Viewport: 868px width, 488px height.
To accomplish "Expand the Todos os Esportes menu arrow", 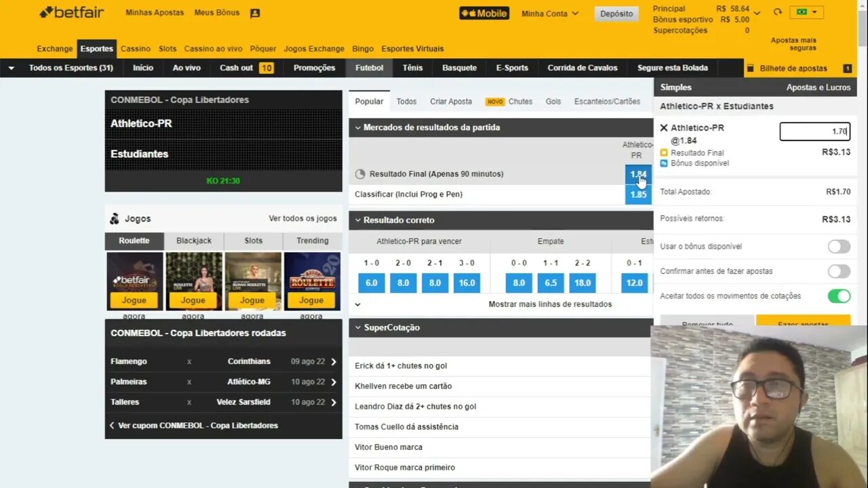I will click(11, 68).
